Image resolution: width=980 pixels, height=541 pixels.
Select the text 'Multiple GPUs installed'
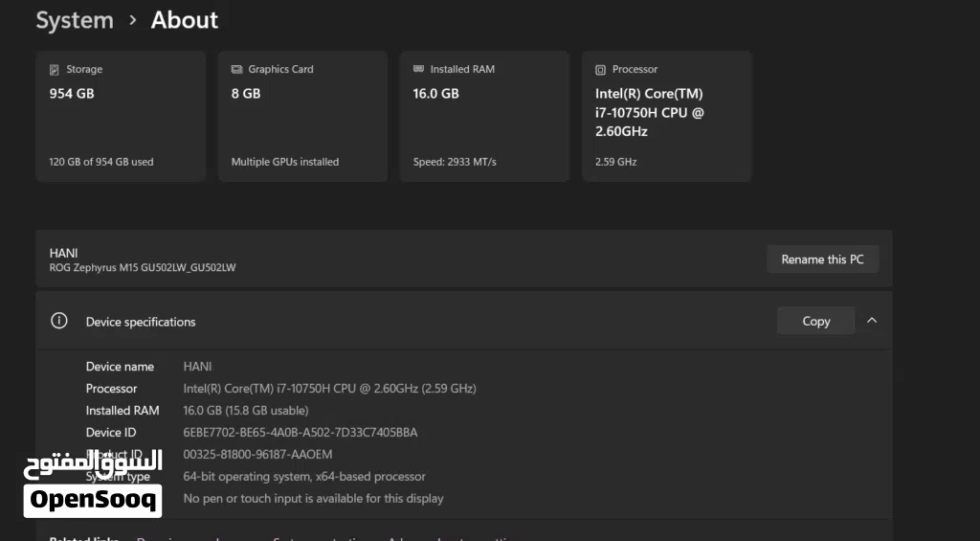tap(285, 162)
